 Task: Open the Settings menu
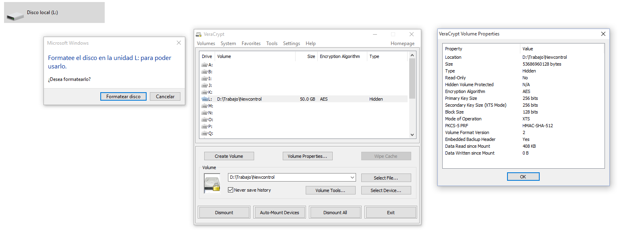[292, 43]
